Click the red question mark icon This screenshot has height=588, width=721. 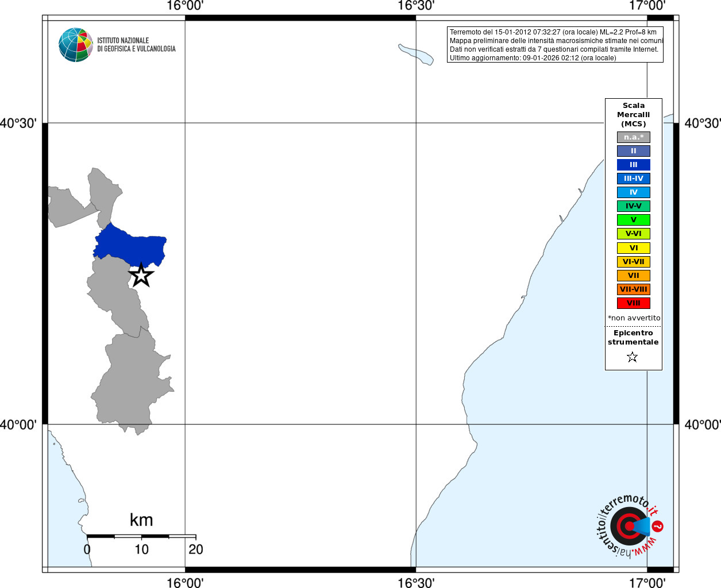tap(658, 526)
